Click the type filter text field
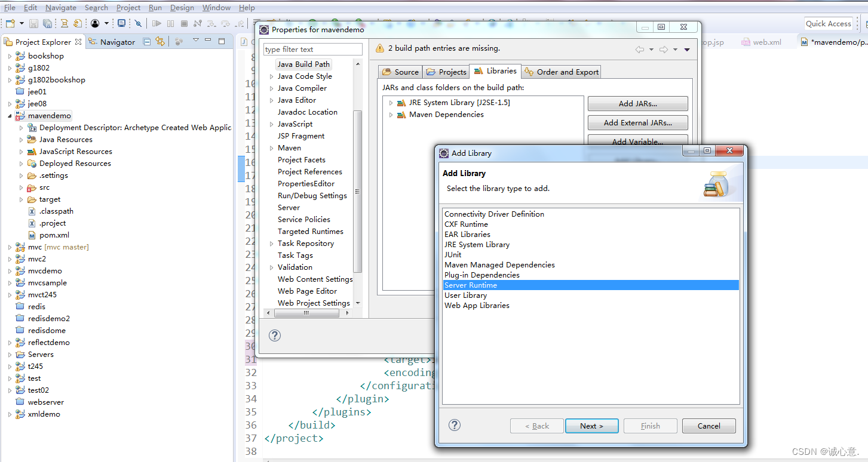The image size is (868, 462). tap(313, 50)
